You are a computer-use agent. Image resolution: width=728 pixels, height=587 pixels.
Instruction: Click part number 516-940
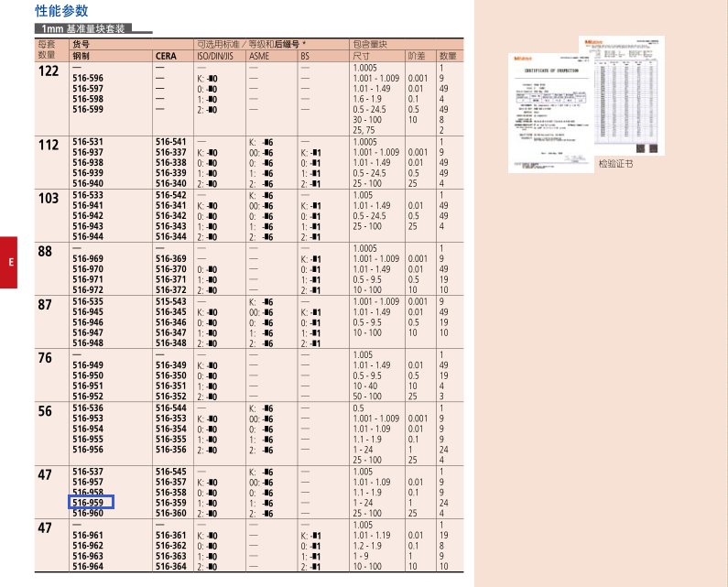(x=88, y=183)
